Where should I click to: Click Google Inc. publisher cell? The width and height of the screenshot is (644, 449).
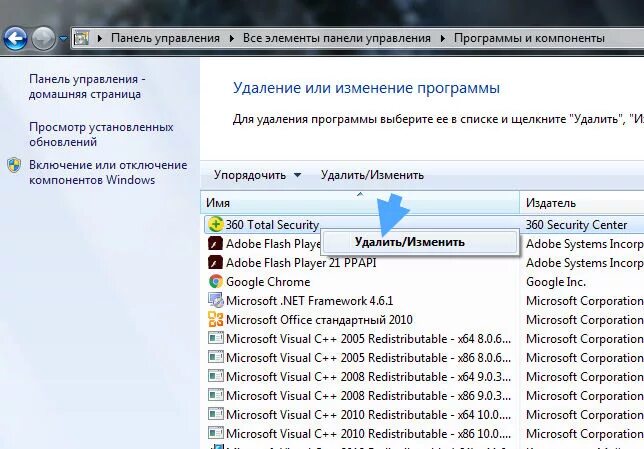pyautogui.click(x=556, y=282)
